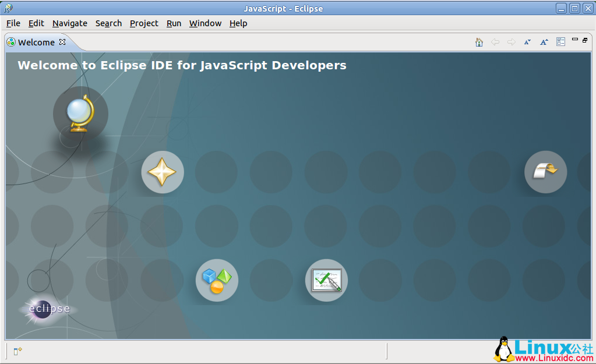The height and width of the screenshot is (364, 596).
Task: Open the Customize Page icon
Action: coord(560,41)
